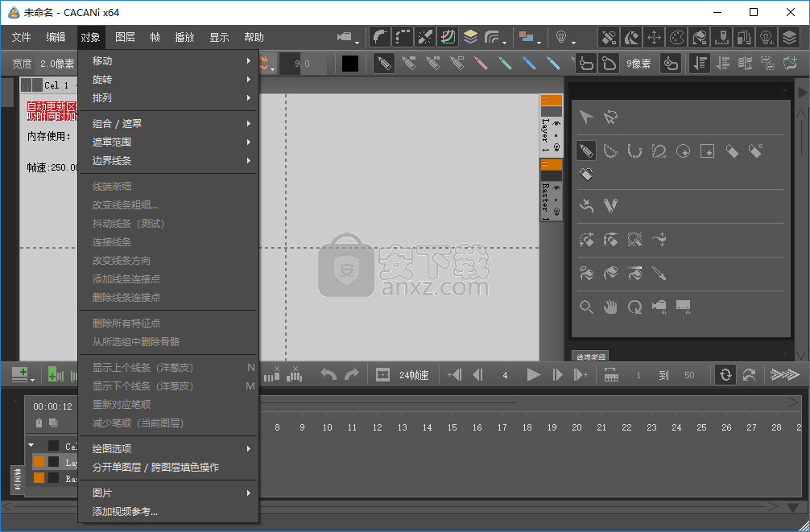Click the stacked layers icon at toolbar end
The width and height of the screenshot is (810, 532).
point(788,38)
